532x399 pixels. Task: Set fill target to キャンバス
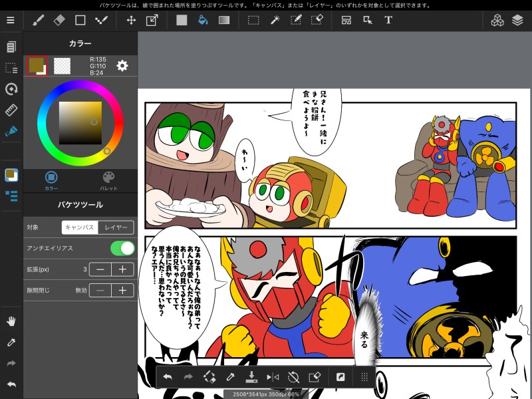(80, 227)
